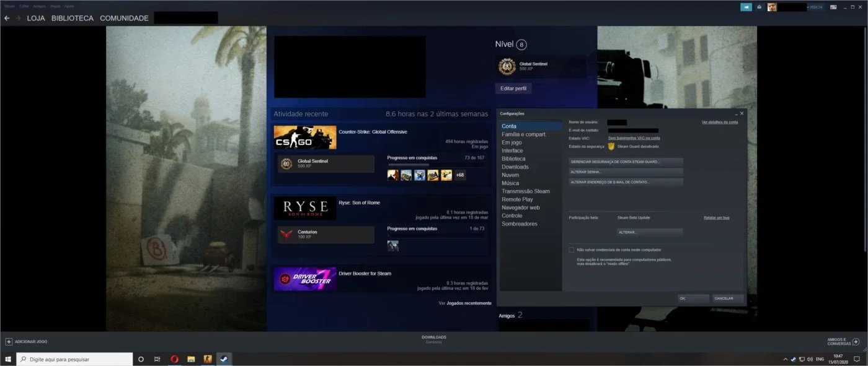The width and height of the screenshot is (868, 366).
Task: Toggle 'Não salvar credenciais' checkbox
Action: point(572,250)
